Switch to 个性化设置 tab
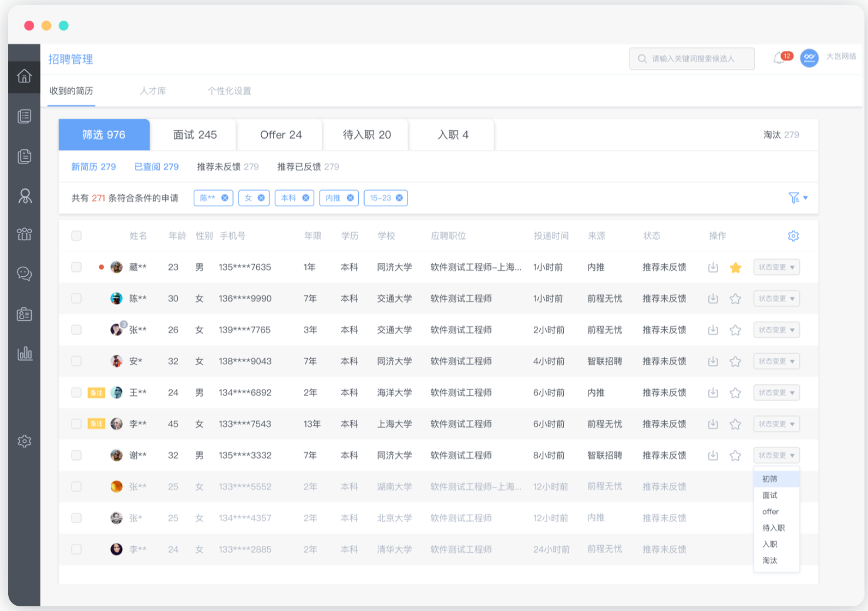 click(229, 91)
